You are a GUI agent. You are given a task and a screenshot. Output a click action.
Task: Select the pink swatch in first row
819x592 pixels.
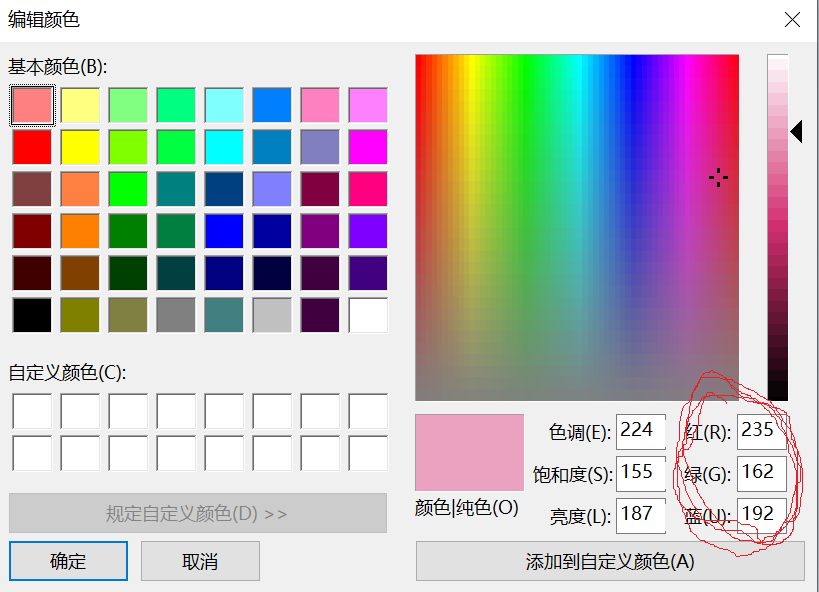[320, 105]
